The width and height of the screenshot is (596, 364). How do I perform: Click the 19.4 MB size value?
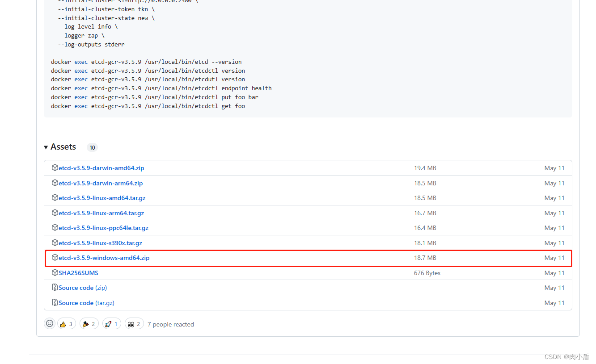(425, 168)
